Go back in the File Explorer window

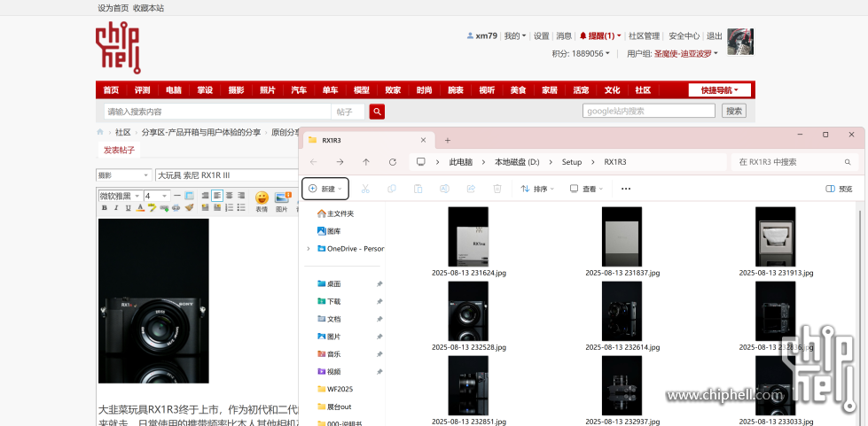tap(313, 161)
